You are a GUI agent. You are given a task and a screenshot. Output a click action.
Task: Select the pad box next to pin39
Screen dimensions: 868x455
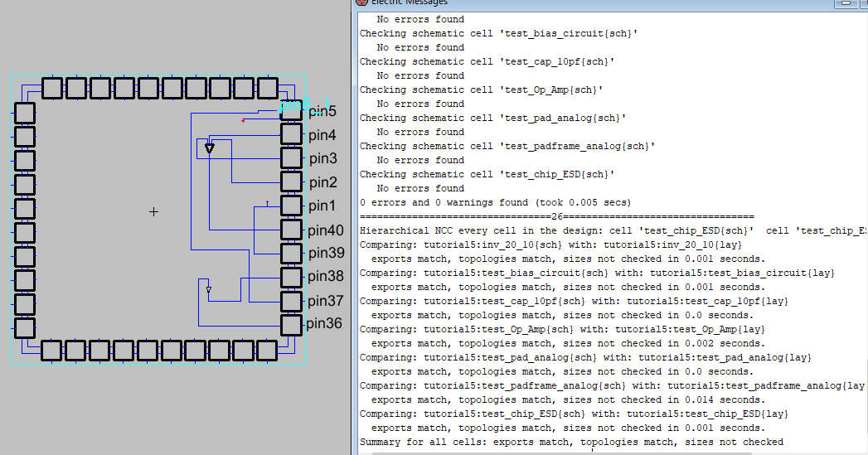tap(291, 254)
